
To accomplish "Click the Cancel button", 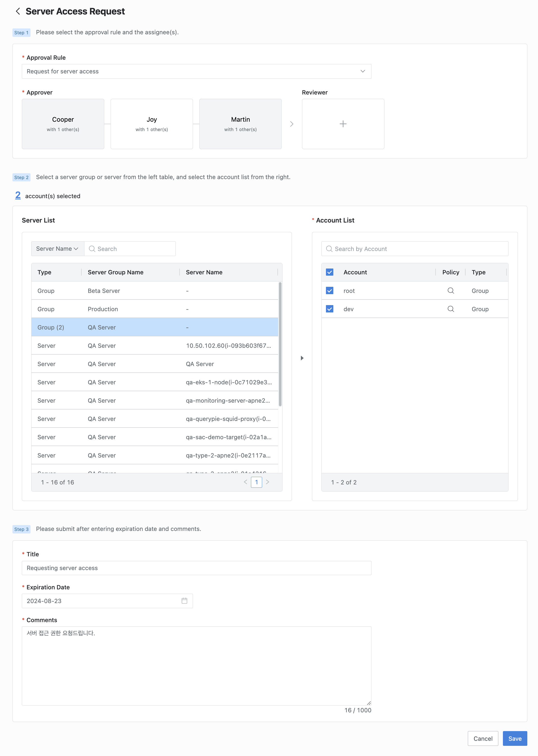I will (x=483, y=738).
